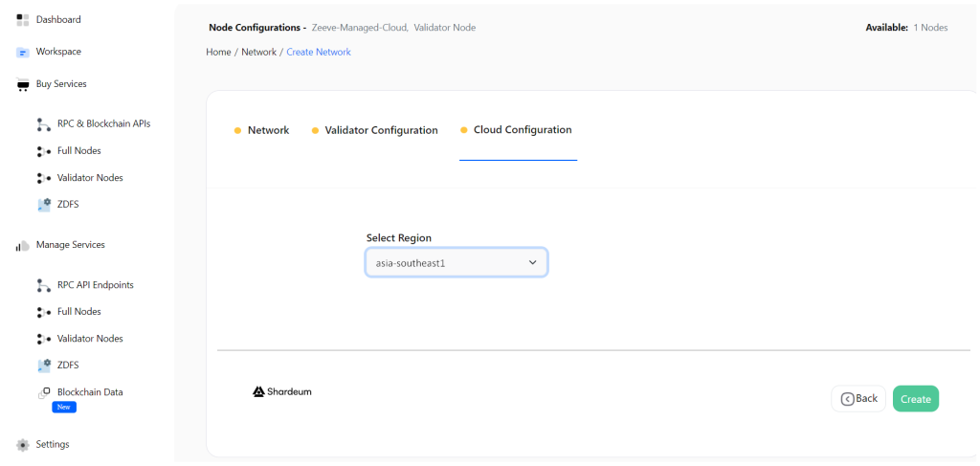Click the region dropdown chevron arrow

532,262
